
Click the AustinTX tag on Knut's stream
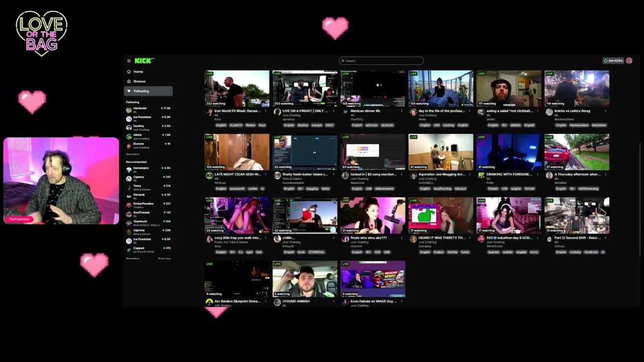point(236,125)
